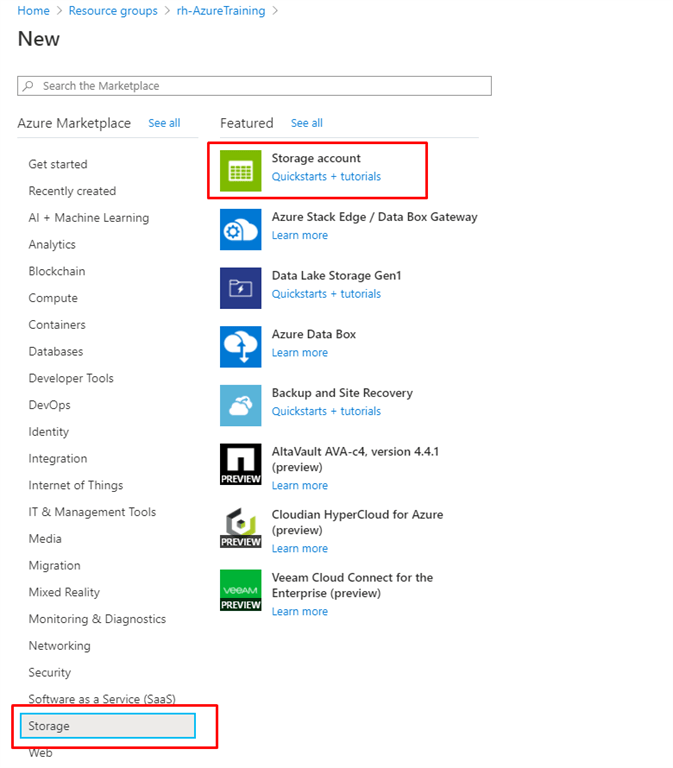Screen dimensions: 673x768
Task: Click the Storage account green icon
Action: (x=240, y=170)
